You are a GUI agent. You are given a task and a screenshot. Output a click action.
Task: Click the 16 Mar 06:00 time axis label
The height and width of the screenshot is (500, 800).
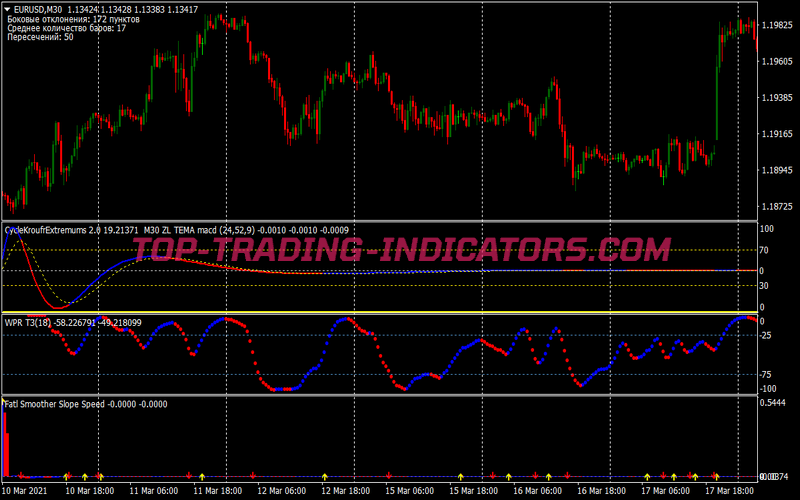[538, 490]
